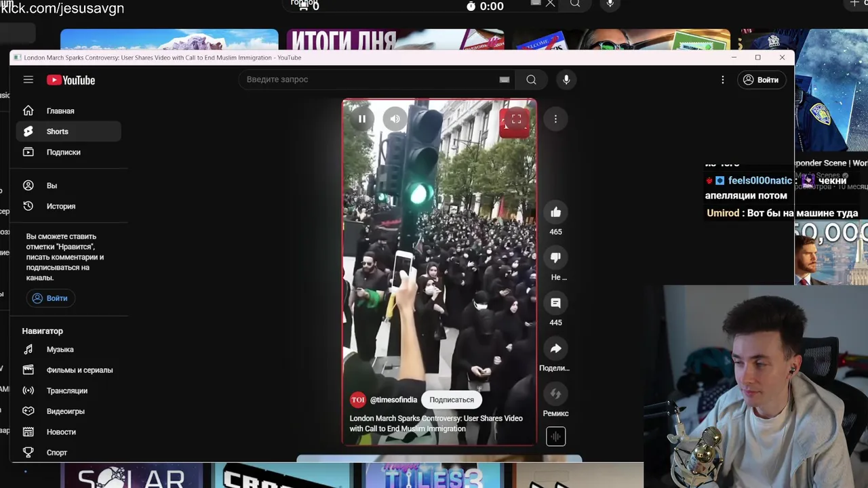
Task: Mute the Shorts video volume
Action: click(395, 119)
